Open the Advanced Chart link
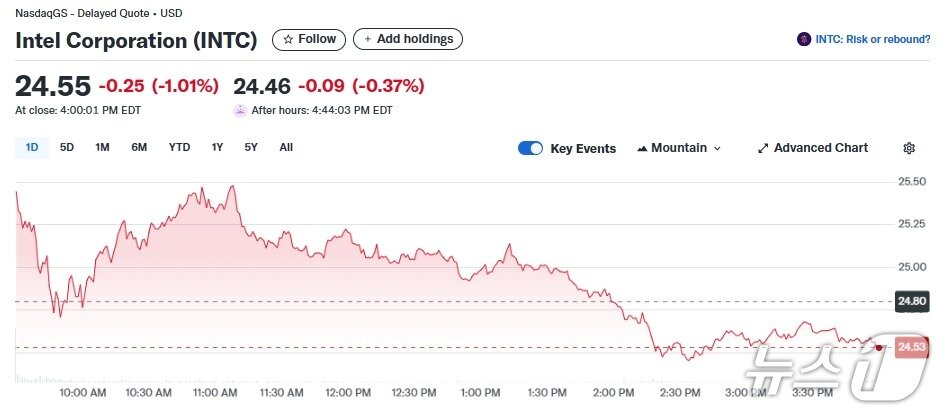The width and height of the screenshot is (943, 415). 820,148
